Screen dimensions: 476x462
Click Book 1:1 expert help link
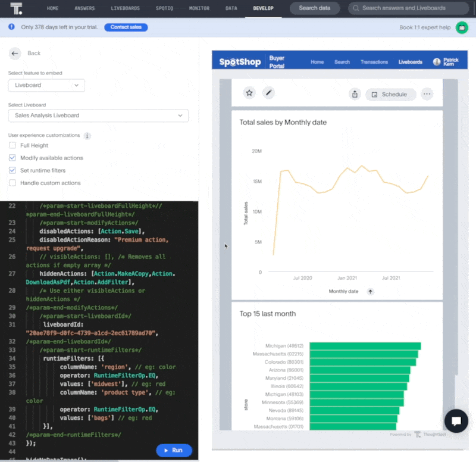(x=425, y=27)
